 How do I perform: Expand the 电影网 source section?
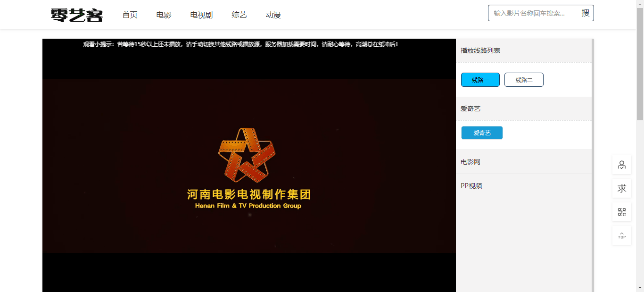(x=469, y=161)
